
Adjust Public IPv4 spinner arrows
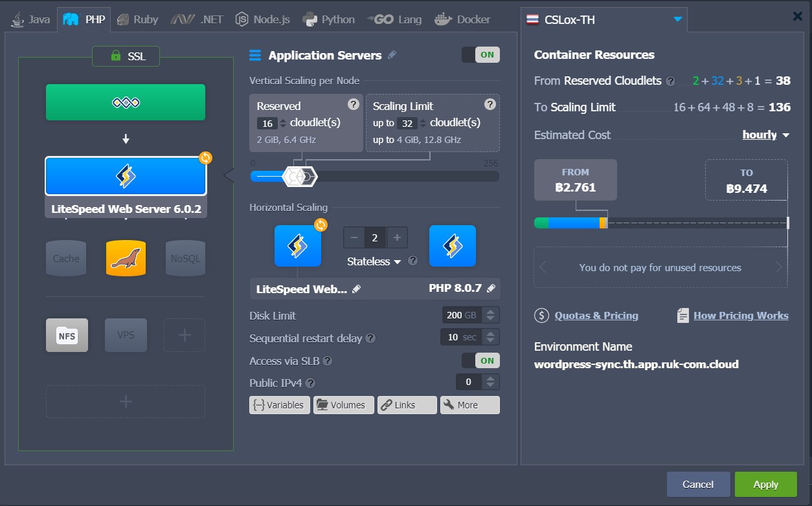pos(491,382)
